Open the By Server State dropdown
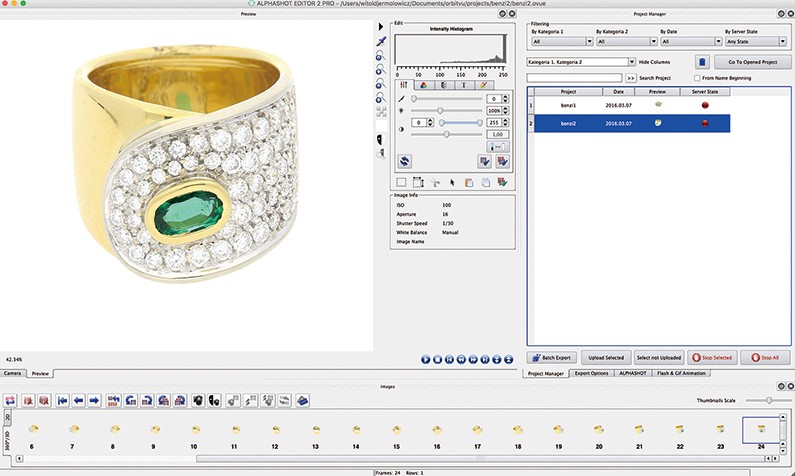Screen dimensions: 795x476 tap(755, 42)
